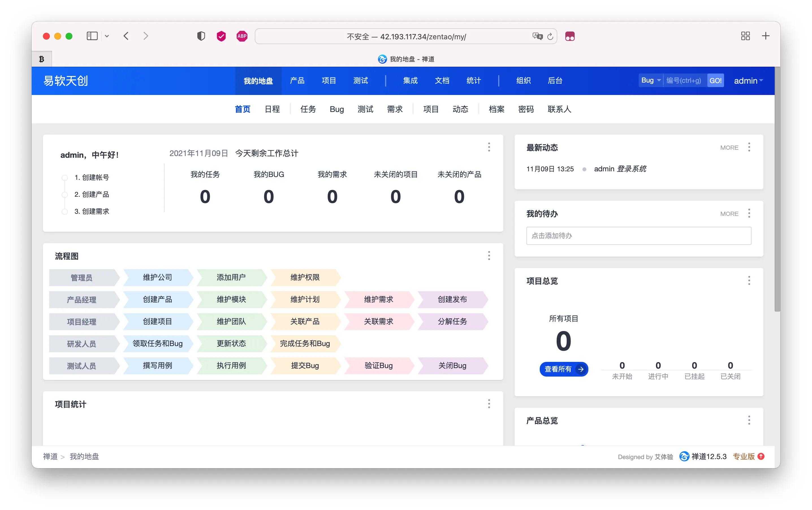Open 集成 in main navigation
The height and width of the screenshot is (510, 812).
411,81
